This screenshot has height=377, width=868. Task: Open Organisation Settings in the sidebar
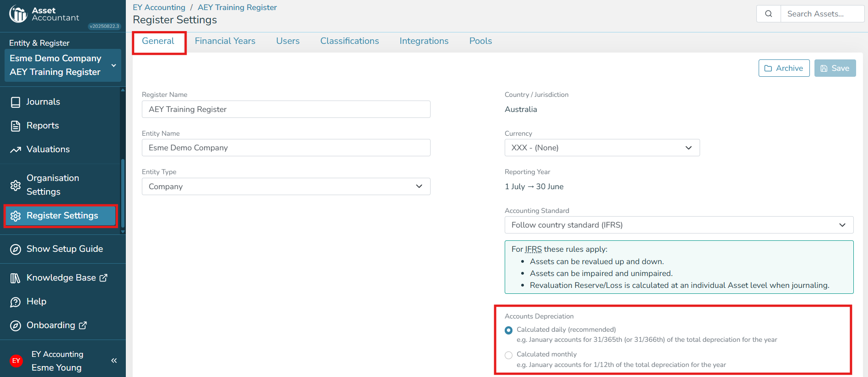[60, 185]
